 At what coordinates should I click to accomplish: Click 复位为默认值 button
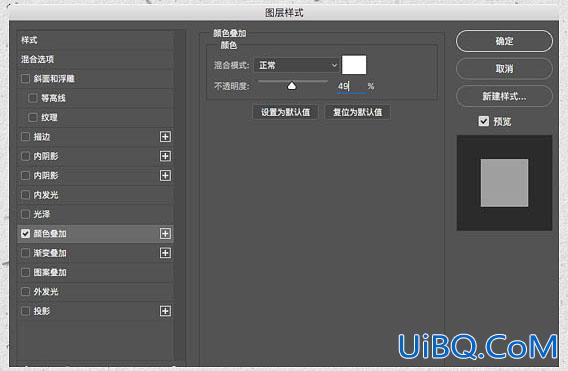coord(358,112)
